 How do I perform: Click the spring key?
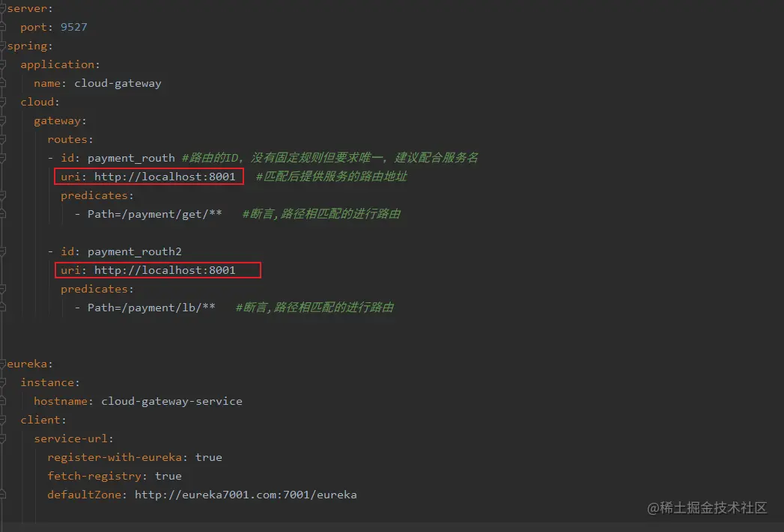point(27,46)
